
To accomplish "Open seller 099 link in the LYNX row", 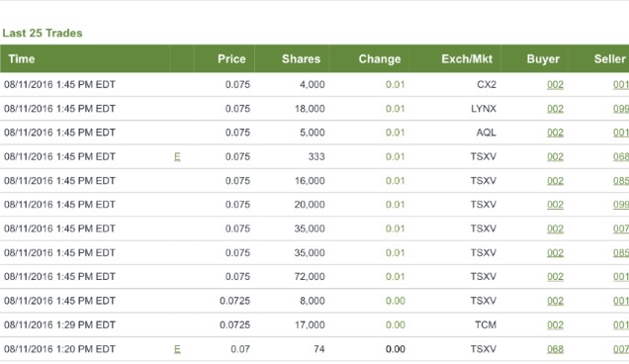I will 621,109.
